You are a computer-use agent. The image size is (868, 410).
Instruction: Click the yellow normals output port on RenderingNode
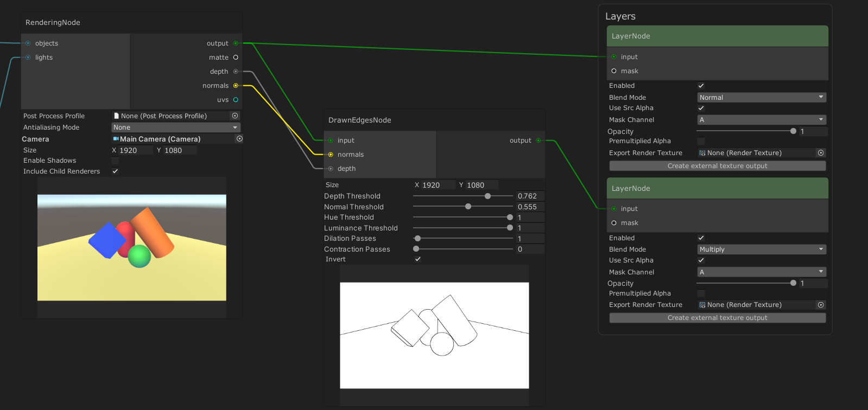pos(236,86)
